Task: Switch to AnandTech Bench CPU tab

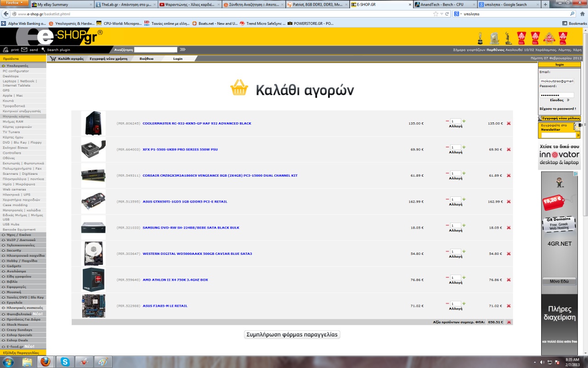Action: tap(444, 4)
